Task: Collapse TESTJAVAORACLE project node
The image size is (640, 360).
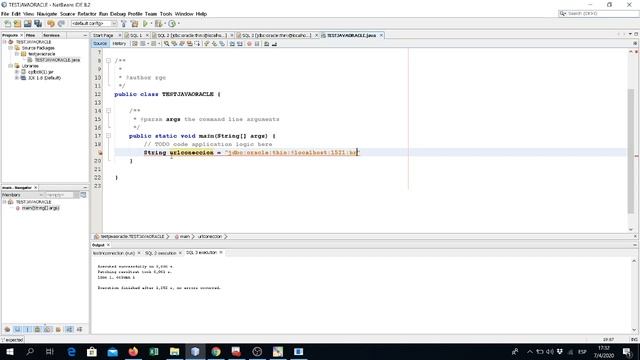Action: pos(4,42)
